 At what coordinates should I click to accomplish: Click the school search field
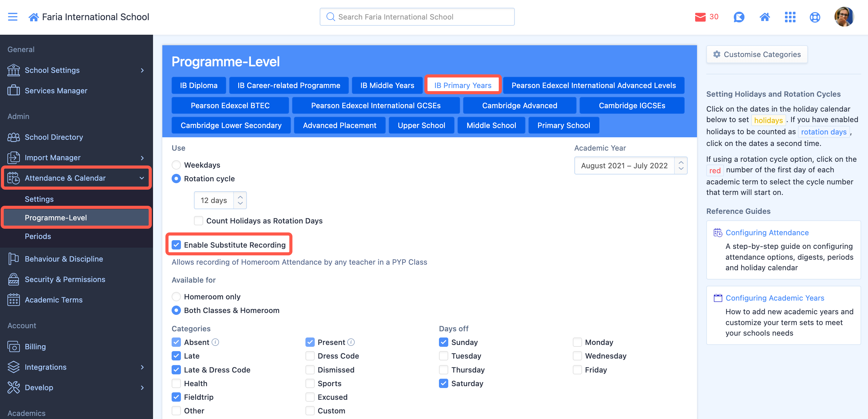(x=416, y=17)
